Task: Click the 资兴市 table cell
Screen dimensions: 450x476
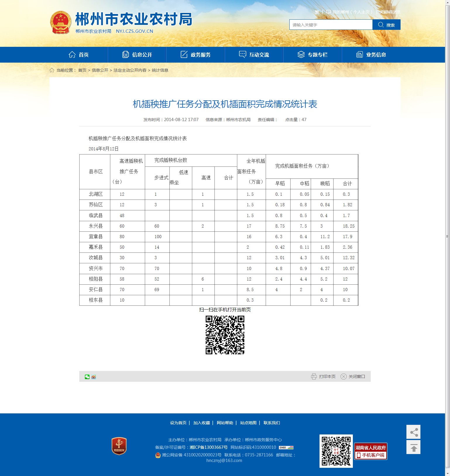Action: coord(95,269)
